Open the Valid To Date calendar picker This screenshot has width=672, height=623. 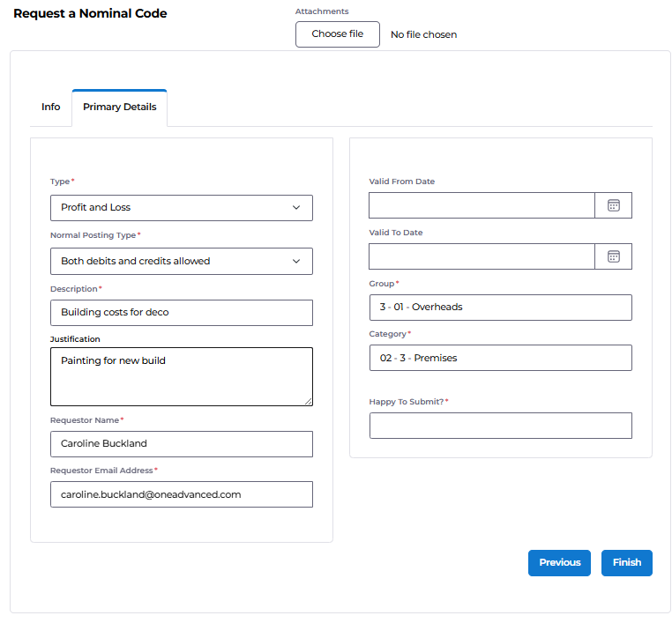613,256
